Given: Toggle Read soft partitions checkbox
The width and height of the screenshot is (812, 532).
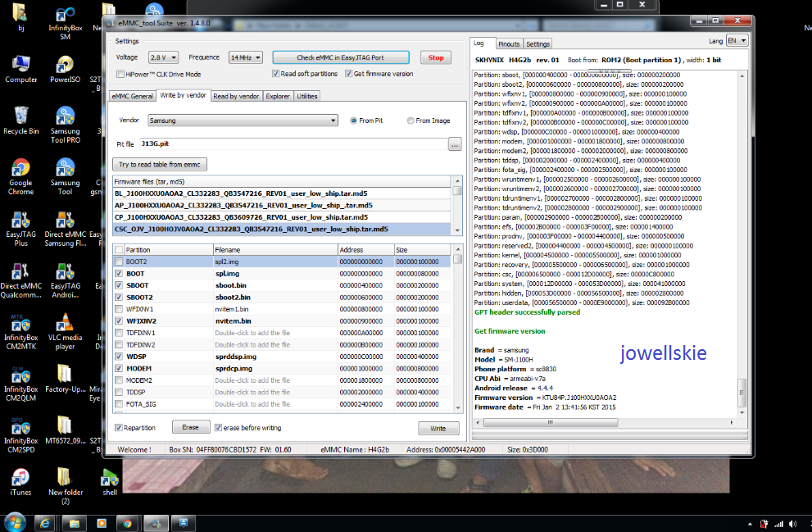Looking at the screenshot, I should 276,74.
